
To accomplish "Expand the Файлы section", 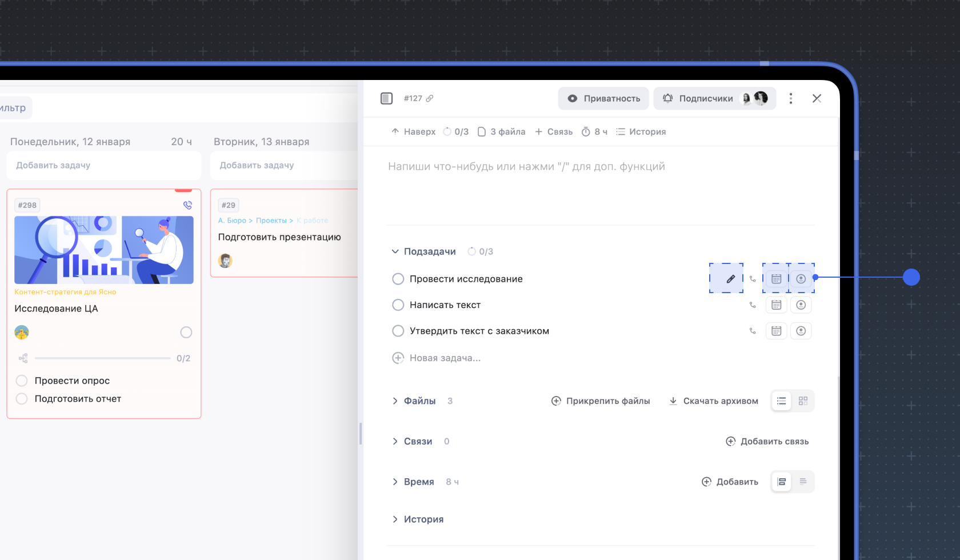I will pos(395,401).
